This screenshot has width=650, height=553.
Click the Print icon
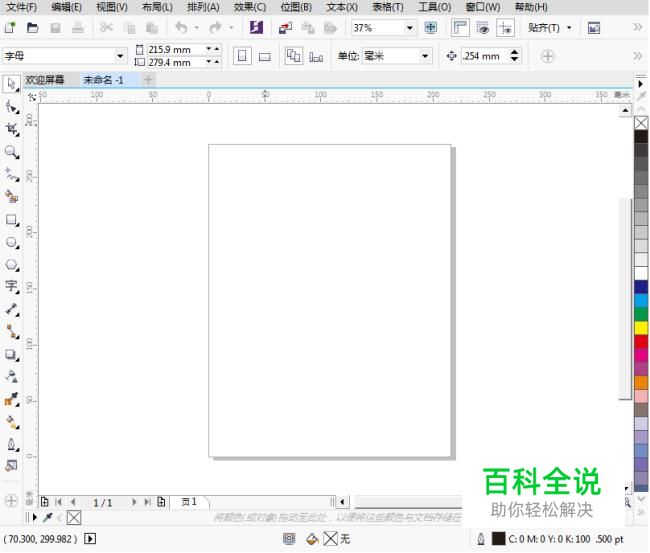tap(78, 28)
